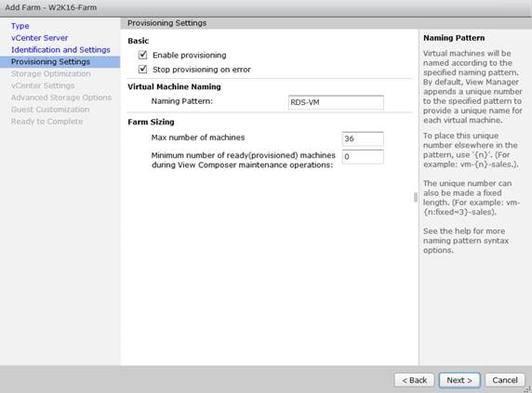Click the Naming Pattern text field
Screen dimensions: 532x393
pyautogui.click(x=336, y=102)
